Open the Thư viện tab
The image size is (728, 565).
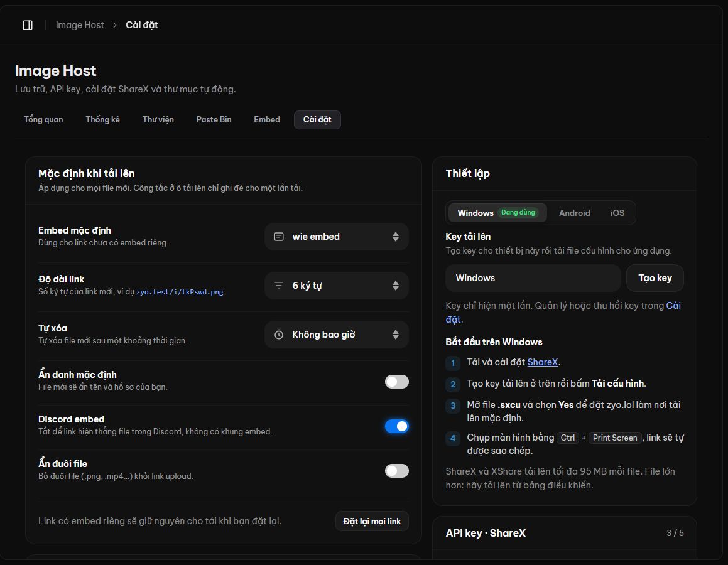click(158, 120)
